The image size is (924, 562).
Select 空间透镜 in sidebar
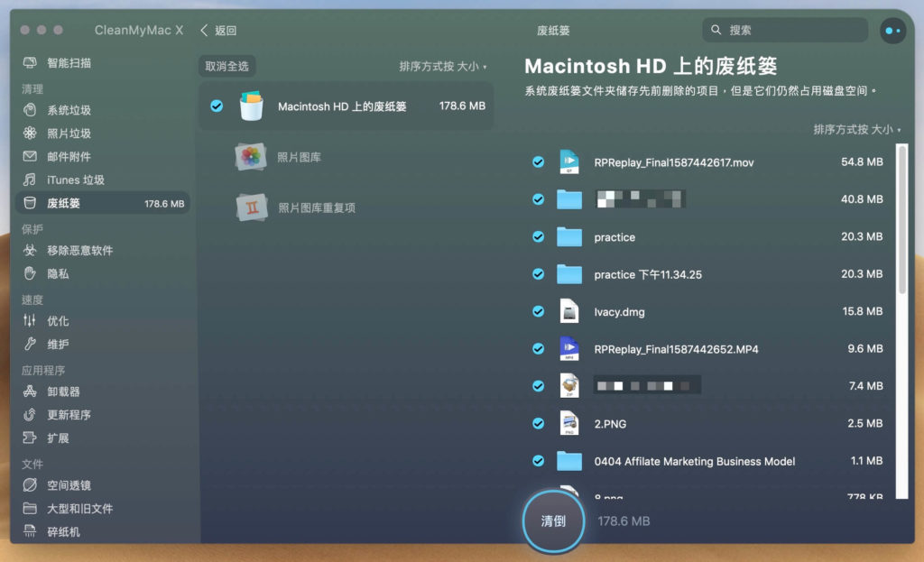(x=69, y=485)
